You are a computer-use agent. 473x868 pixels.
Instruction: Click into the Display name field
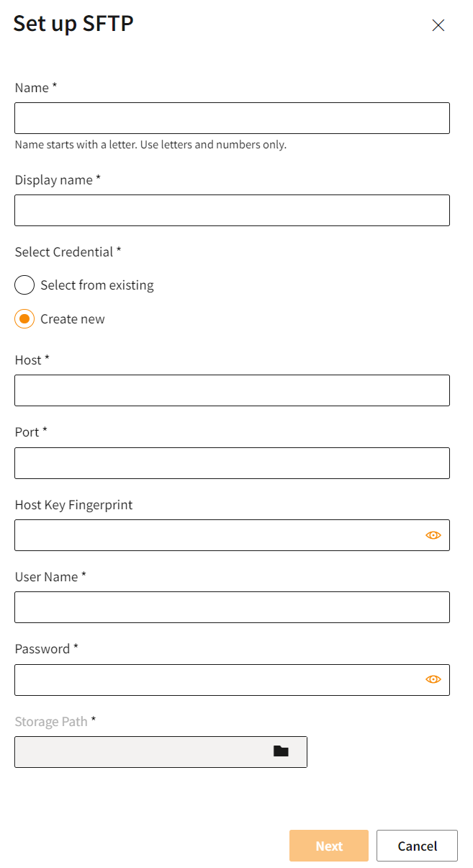click(232, 210)
